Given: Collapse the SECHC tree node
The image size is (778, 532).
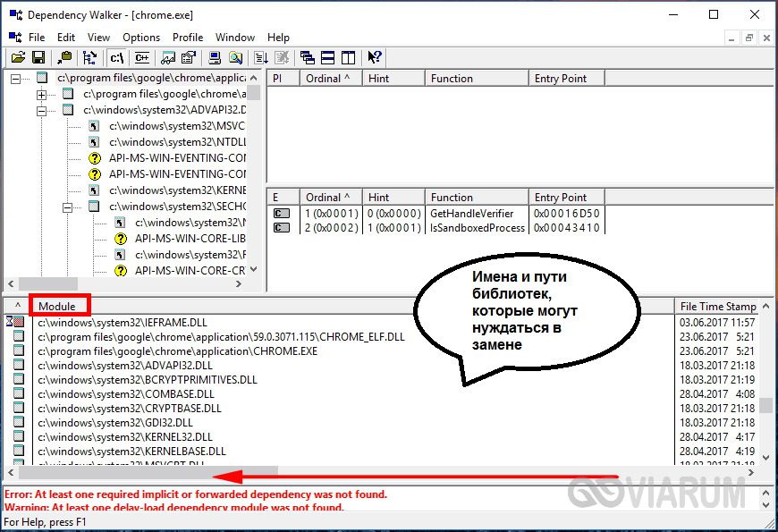Looking at the screenshot, I should 67,207.
